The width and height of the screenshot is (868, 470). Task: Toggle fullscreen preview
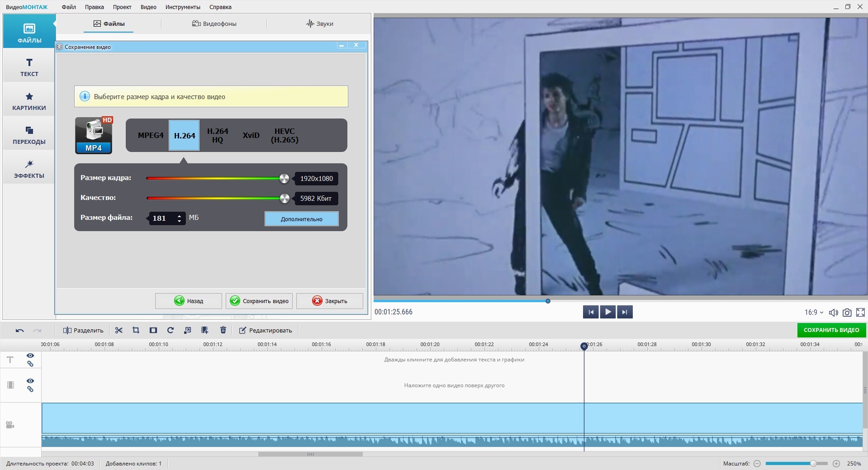860,312
